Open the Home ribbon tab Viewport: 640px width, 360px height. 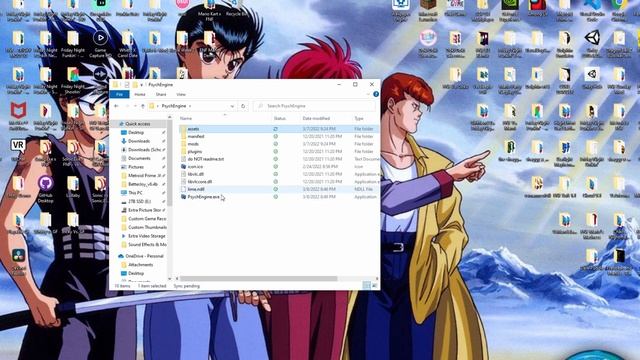click(x=140, y=94)
